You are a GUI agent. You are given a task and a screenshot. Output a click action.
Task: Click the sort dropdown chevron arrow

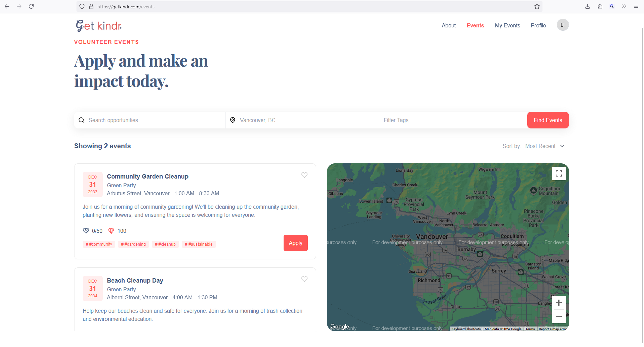pos(562,146)
